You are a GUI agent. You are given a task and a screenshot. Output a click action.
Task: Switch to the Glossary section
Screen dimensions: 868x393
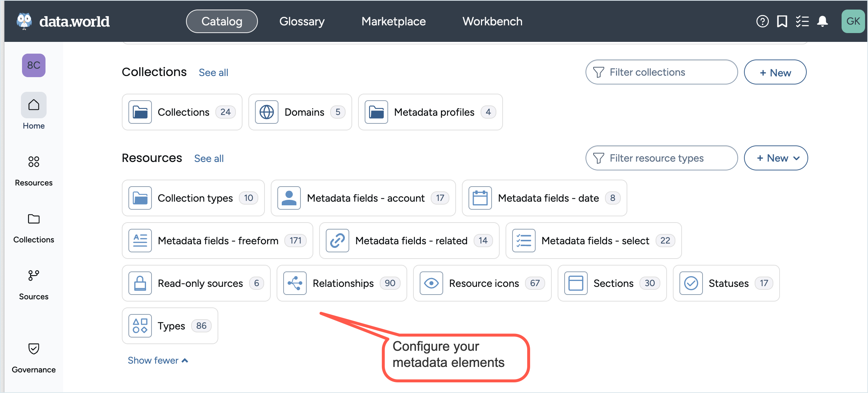302,21
